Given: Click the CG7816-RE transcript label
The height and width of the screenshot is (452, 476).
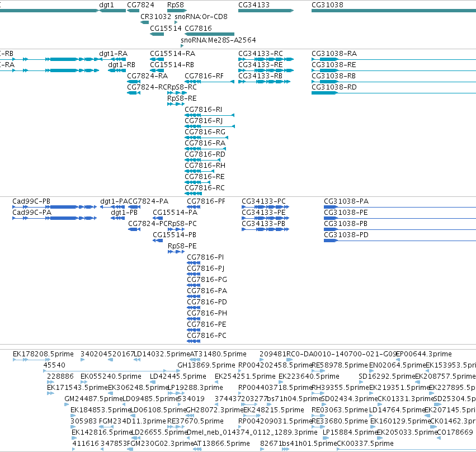Looking at the screenshot, I should [x=205, y=177].
